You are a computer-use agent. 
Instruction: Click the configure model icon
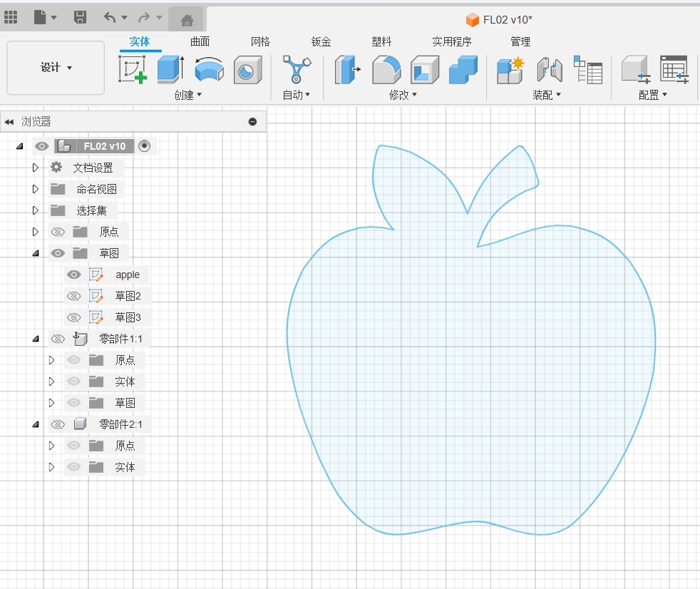click(x=636, y=70)
